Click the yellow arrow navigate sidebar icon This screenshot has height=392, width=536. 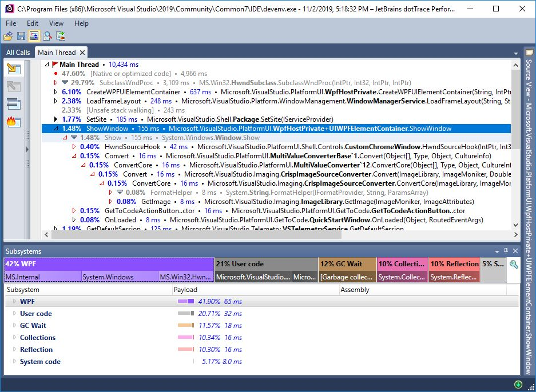point(14,69)
